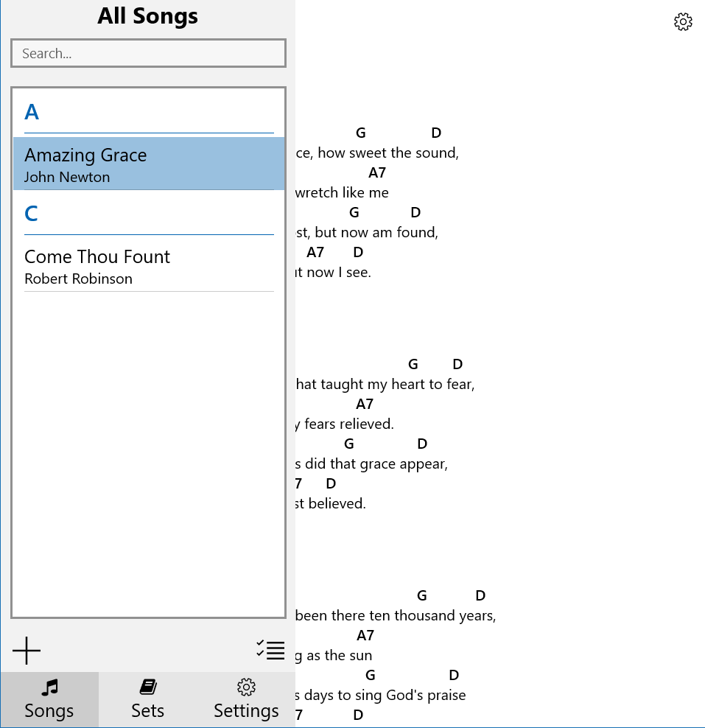Open the Songs tab
Viewport: 705px width, 728px height.
(49, 699)
